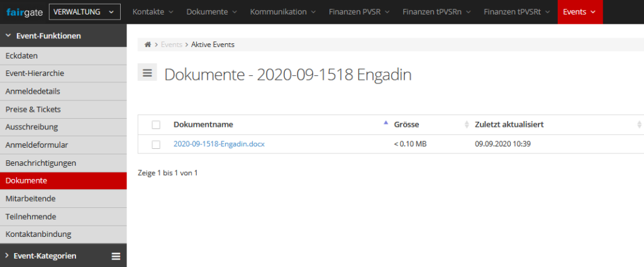Open the 2020-09-1518-Engadin.docx document link
This screenshot has width=644, height=267.
click(x=219, y=144)
